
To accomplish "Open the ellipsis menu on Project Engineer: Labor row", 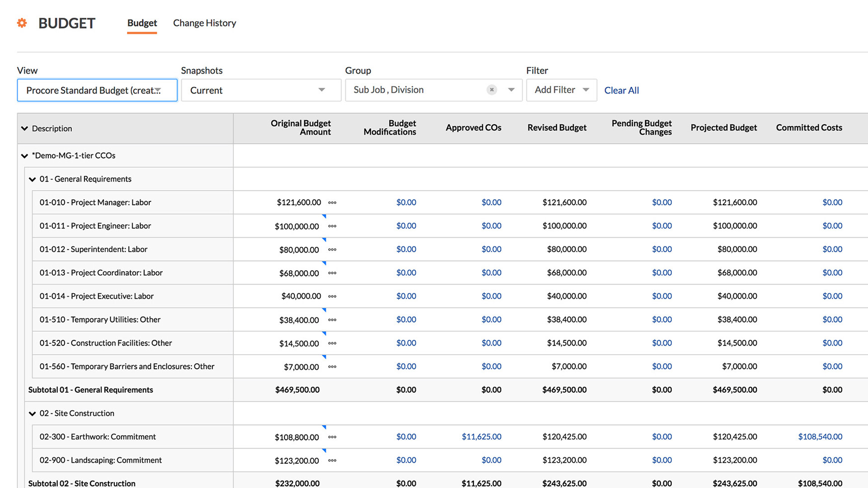I will 332,226.
